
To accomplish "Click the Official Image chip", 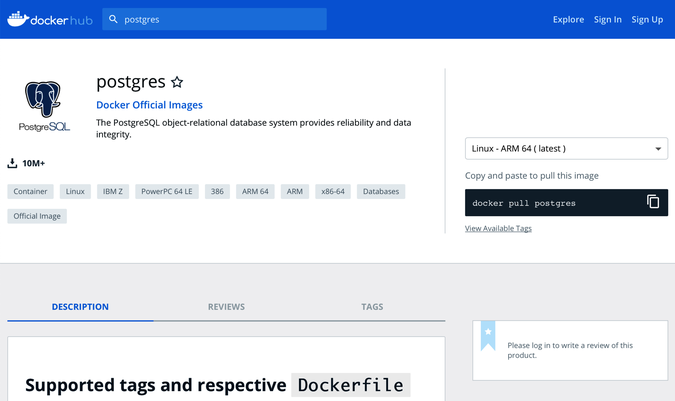I will click(37, 216).
